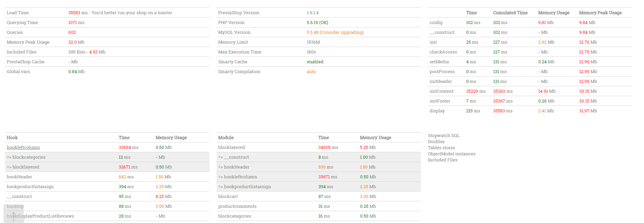Screen dimensions: 644x223
Task: Select the productcomments module row
Action: pos(237,206)
